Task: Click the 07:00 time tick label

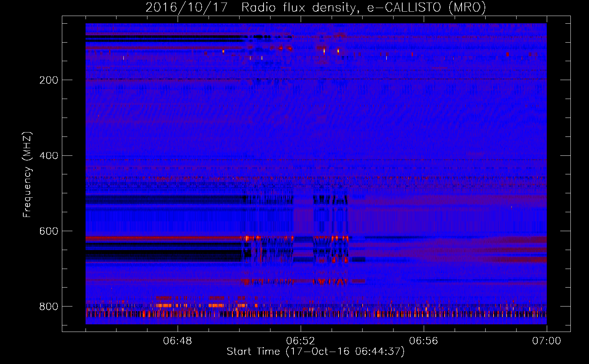Action: pyautogui.click(x=547, y=341)
